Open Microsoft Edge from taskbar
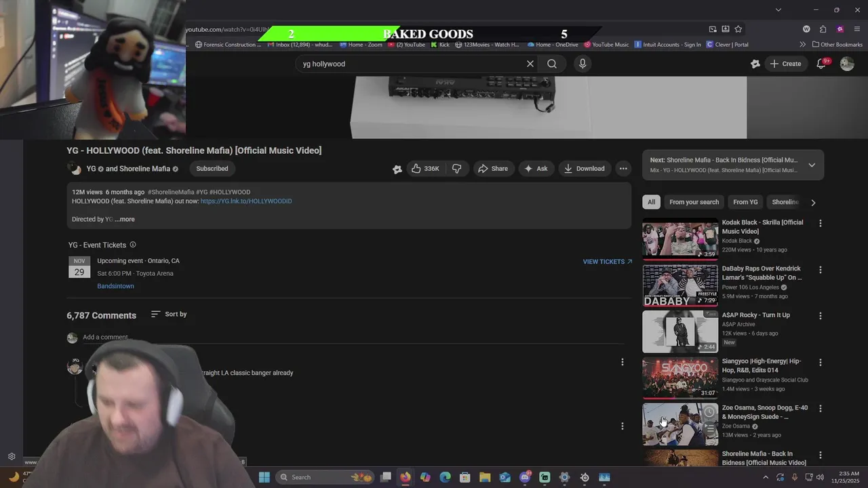868x488 pixels. point(445,477)
